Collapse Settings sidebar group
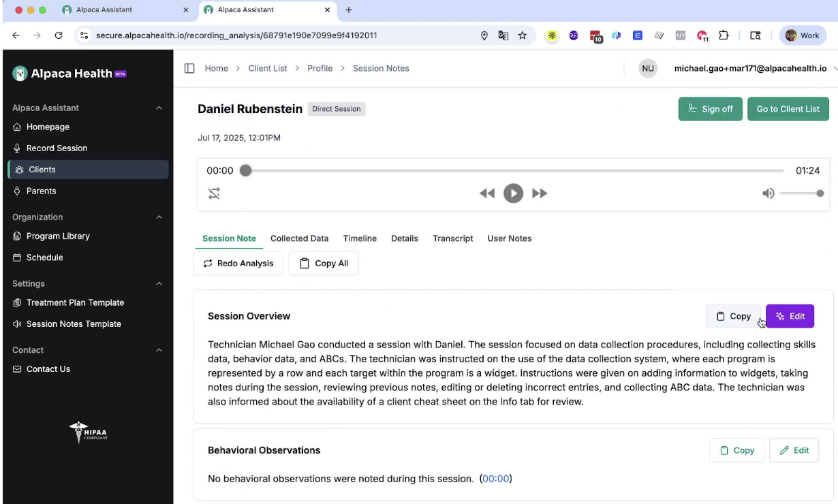The width and height of the screenshot is (838, 504). 159,283
